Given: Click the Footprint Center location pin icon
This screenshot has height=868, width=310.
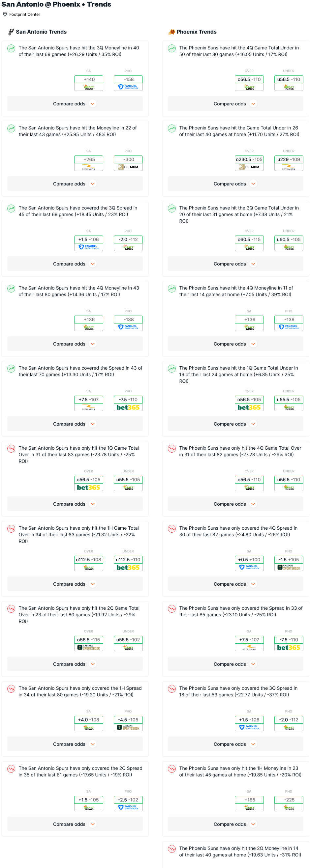Looking at the screenshot, I should (5, 14).
